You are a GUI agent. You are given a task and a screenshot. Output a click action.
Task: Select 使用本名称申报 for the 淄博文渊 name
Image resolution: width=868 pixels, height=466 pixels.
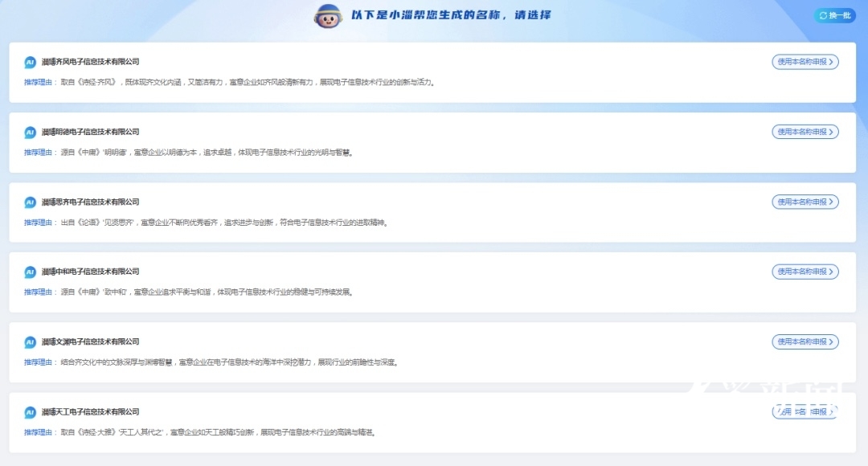coord(805,341)
